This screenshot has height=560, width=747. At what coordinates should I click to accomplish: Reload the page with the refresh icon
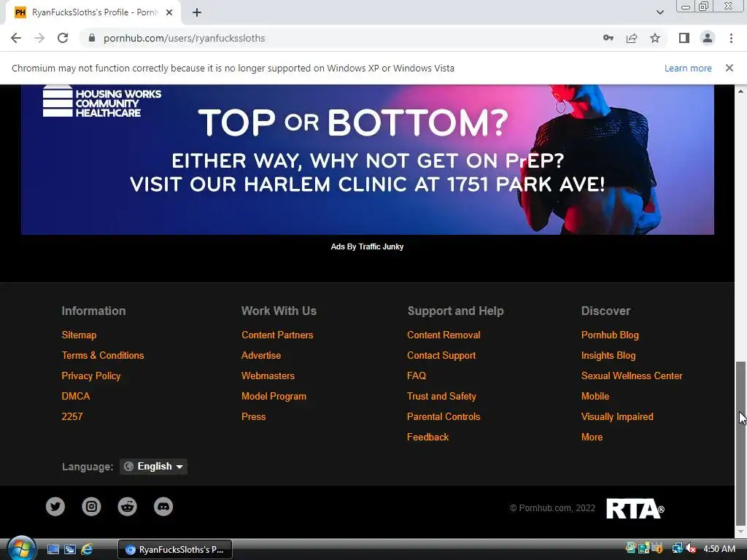[63, 38]
